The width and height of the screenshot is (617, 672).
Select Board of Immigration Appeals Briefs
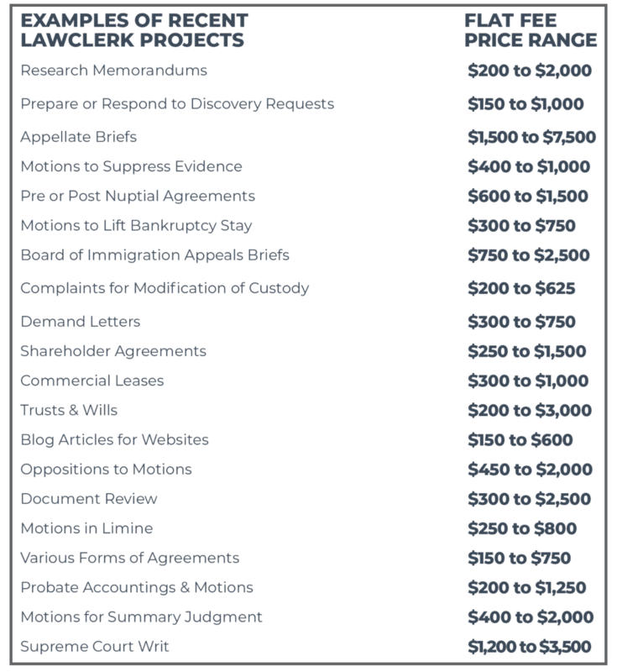(155, 255)
